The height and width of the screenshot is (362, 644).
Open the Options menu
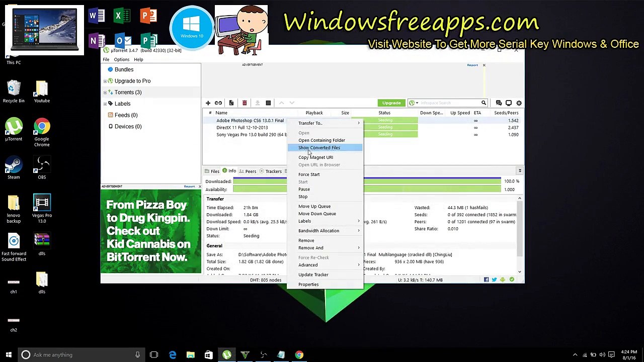pyautogui.click(x=121, y=59)
